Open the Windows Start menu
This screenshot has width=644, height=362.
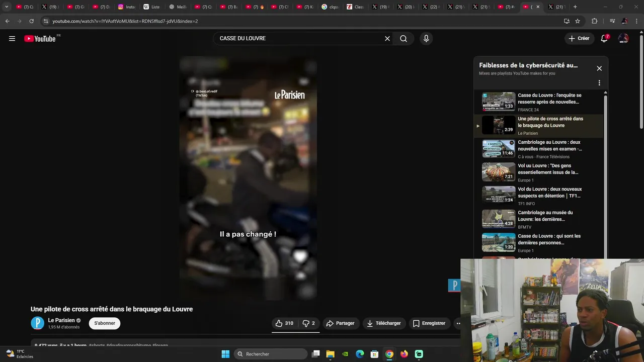[225, 354]
